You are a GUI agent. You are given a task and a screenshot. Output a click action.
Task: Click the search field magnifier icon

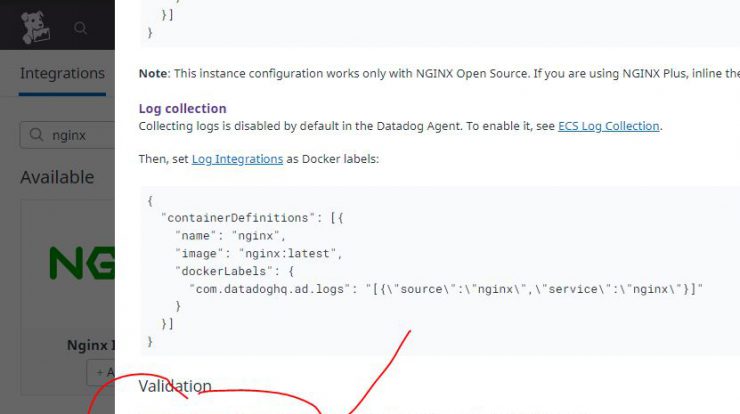(x=36, y=135)
